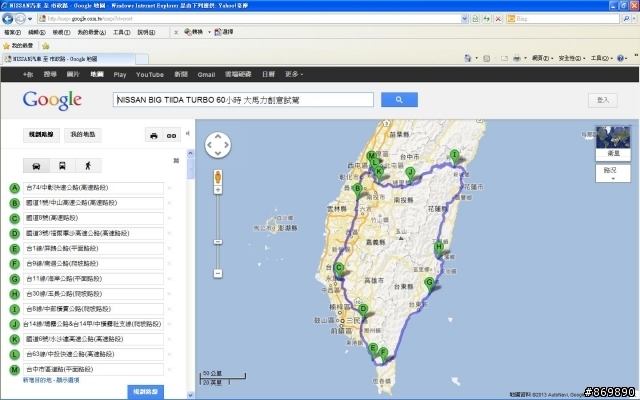Open the 網頁(P) command bar dropdown

[x=542, y=58]
